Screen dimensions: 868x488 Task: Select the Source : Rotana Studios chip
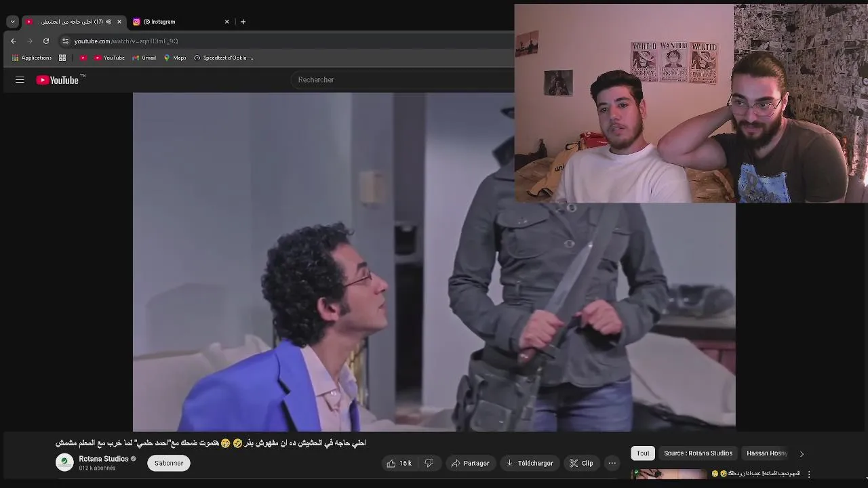[698, 453]
